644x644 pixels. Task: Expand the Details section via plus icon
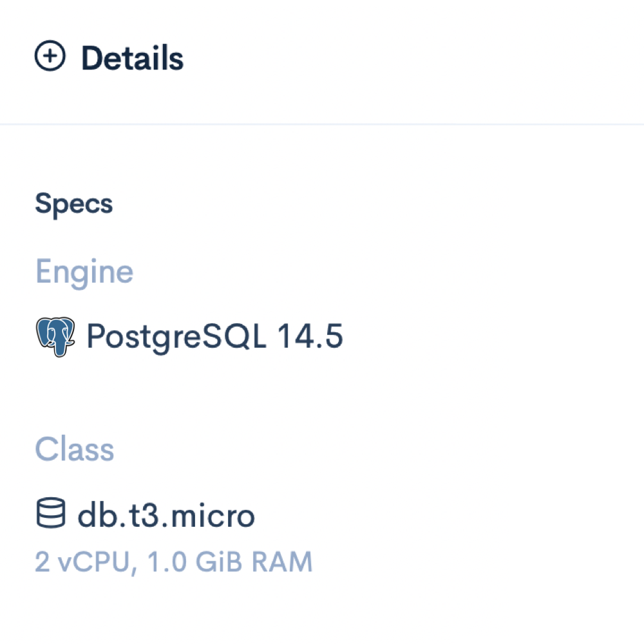pyautogui.click(x=50, y=55)
